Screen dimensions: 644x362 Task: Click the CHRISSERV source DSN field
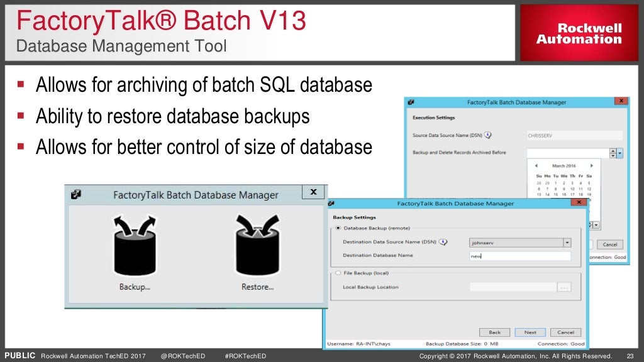click(x=575, y=136)
